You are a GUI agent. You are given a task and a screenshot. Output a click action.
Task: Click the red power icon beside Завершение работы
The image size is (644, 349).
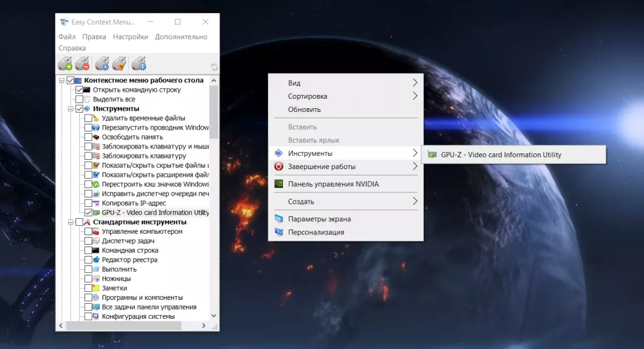(279, 167)
